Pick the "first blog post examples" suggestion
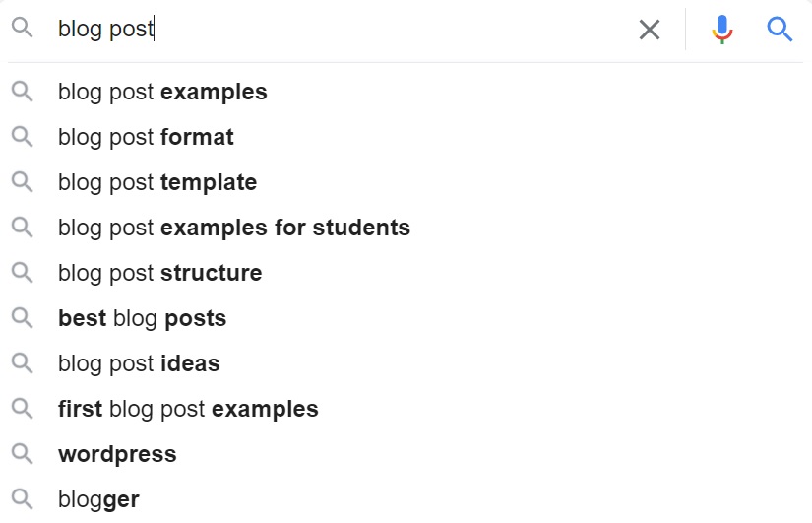The width and height of the screenshot is (812, 523). click(x=188, y=409)
